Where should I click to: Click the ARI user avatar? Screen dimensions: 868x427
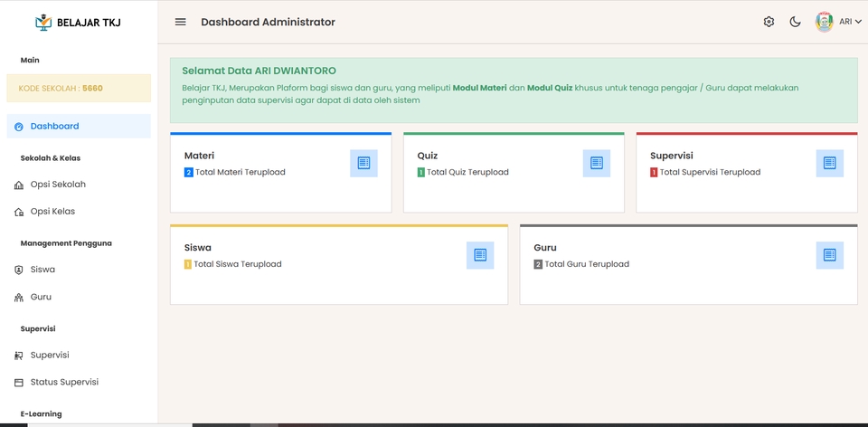pyautogui.click(x=825, y=22)
